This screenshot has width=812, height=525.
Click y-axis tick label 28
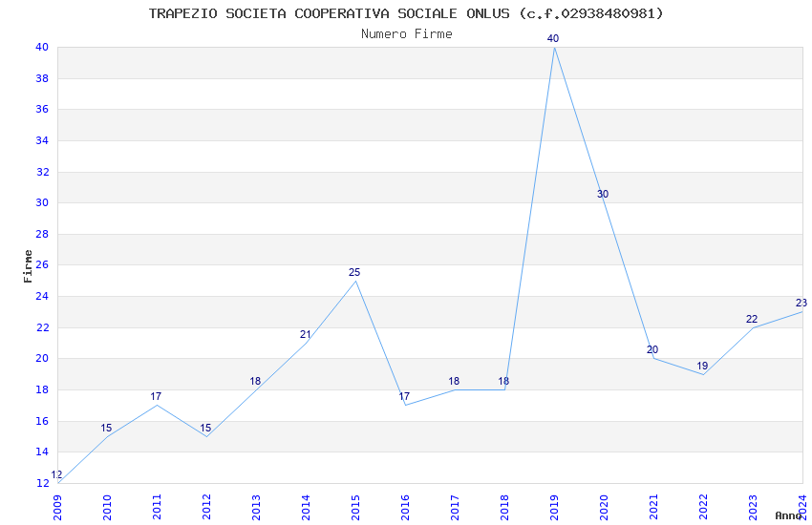[x=42, y=234]
